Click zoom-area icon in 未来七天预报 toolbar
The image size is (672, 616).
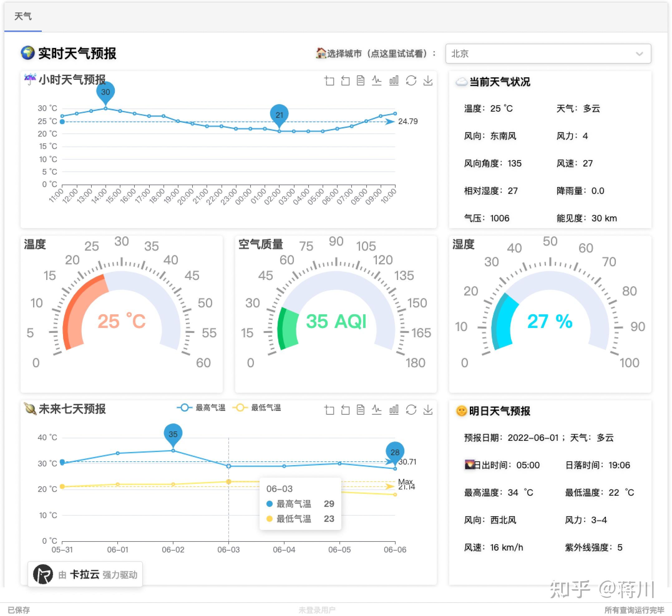click(329, 410)
